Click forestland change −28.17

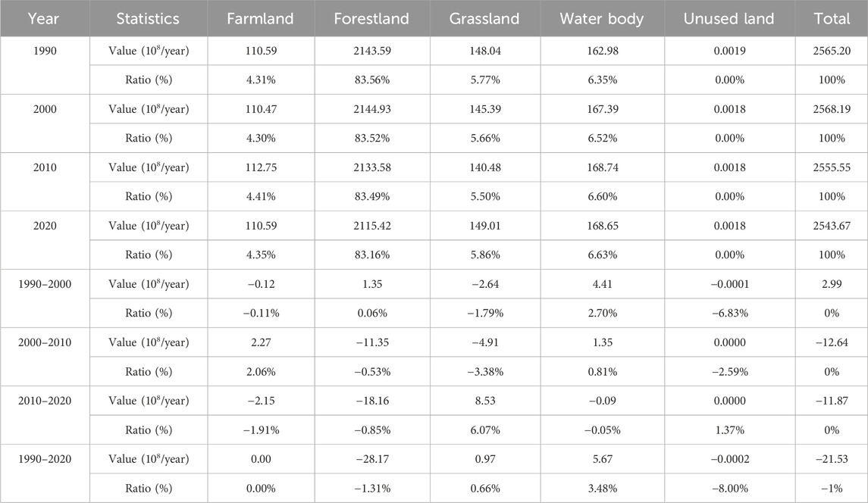pos(372,459)
